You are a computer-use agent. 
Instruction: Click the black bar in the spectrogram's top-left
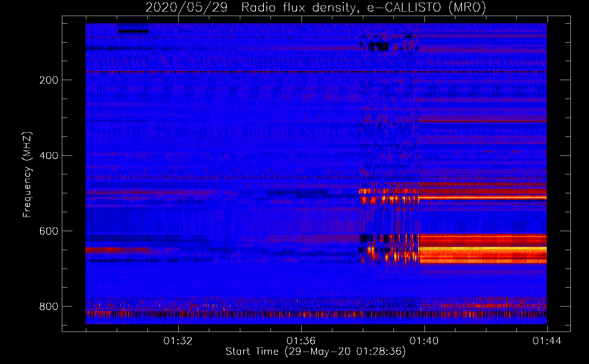[x=133, y=31]
